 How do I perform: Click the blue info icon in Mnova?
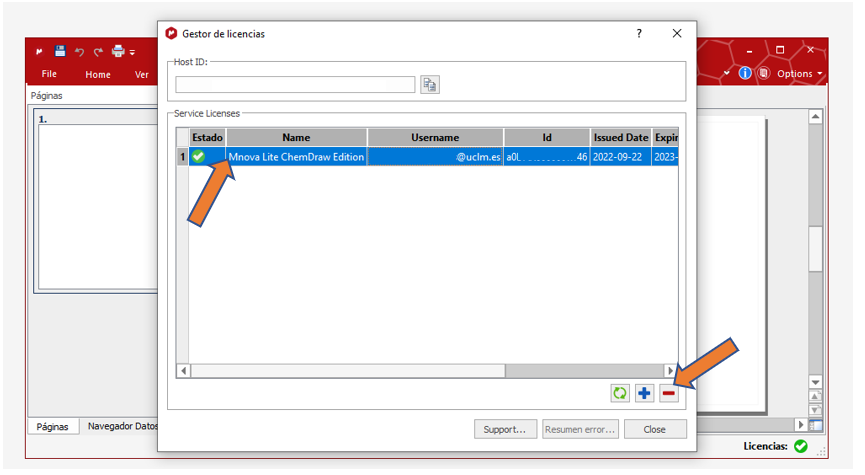(x=745, y=73)
